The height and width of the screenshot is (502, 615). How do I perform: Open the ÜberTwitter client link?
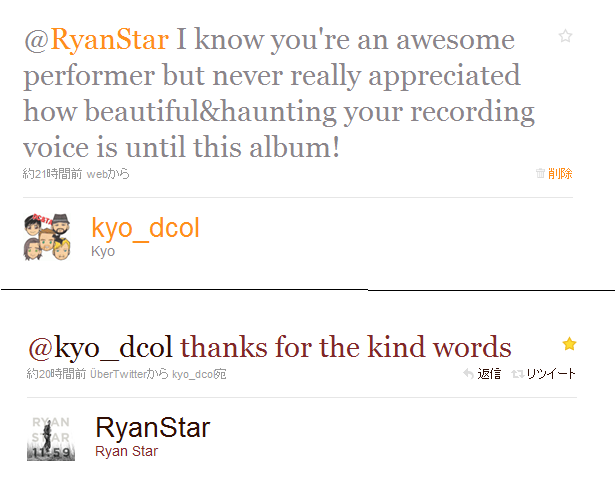[118, 374]
